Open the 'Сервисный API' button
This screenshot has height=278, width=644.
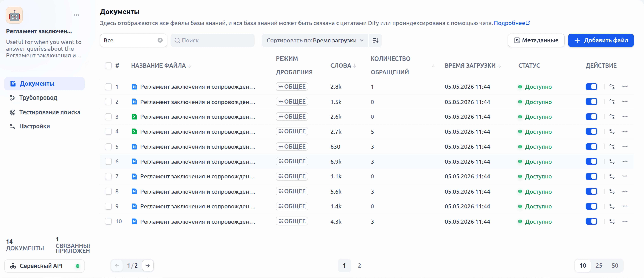tap(45, 266)
